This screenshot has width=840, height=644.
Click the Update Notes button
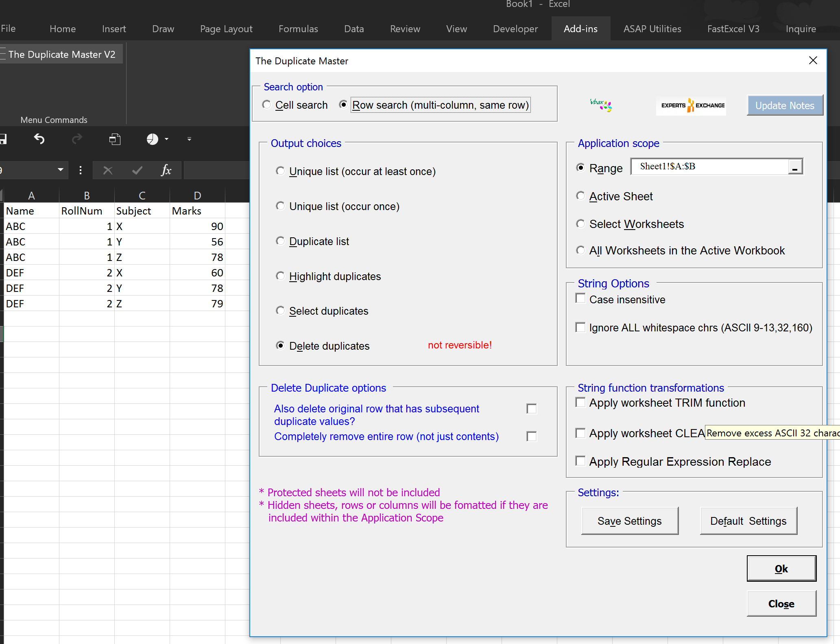(x=784, y=105)
